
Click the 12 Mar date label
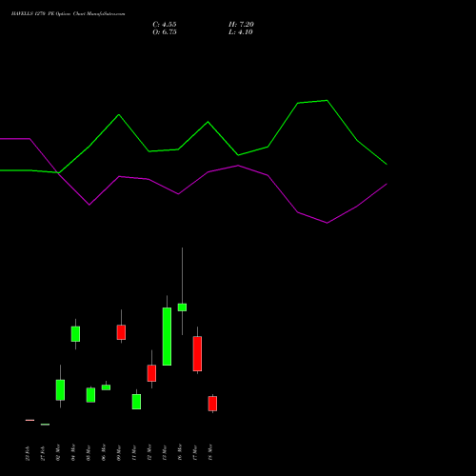tap(149, 452)
